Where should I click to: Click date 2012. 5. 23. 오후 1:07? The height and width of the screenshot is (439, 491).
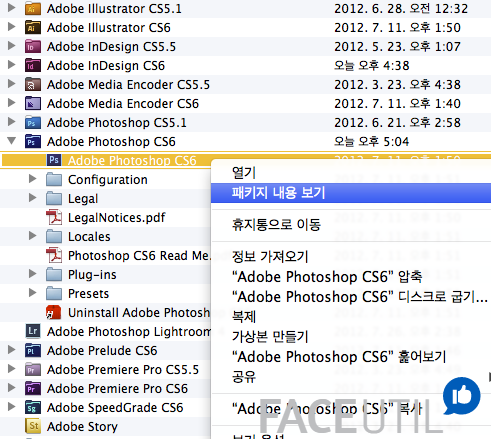point(397,47)
